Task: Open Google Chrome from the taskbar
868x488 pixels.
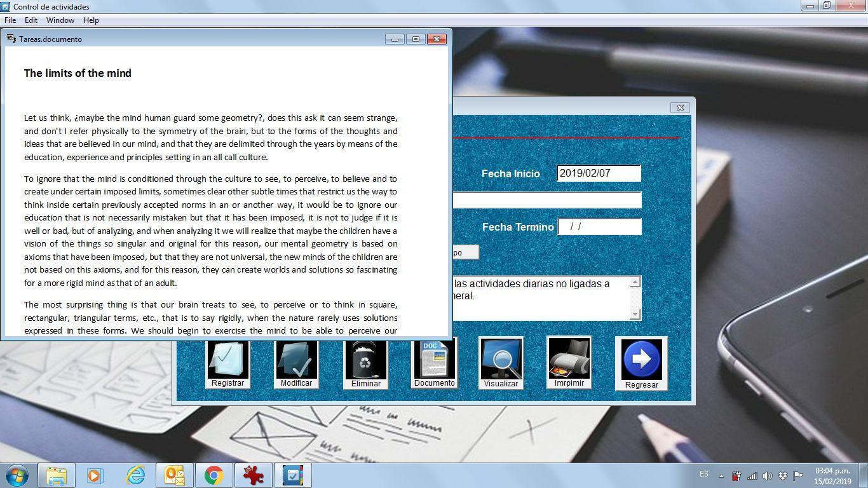Action: click(214, 475)
